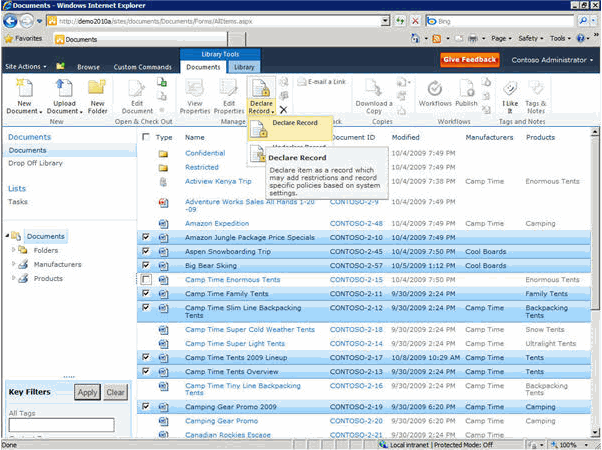
Task: Click the Edit Document ribbon icon
Action: [x=137, y=96]
